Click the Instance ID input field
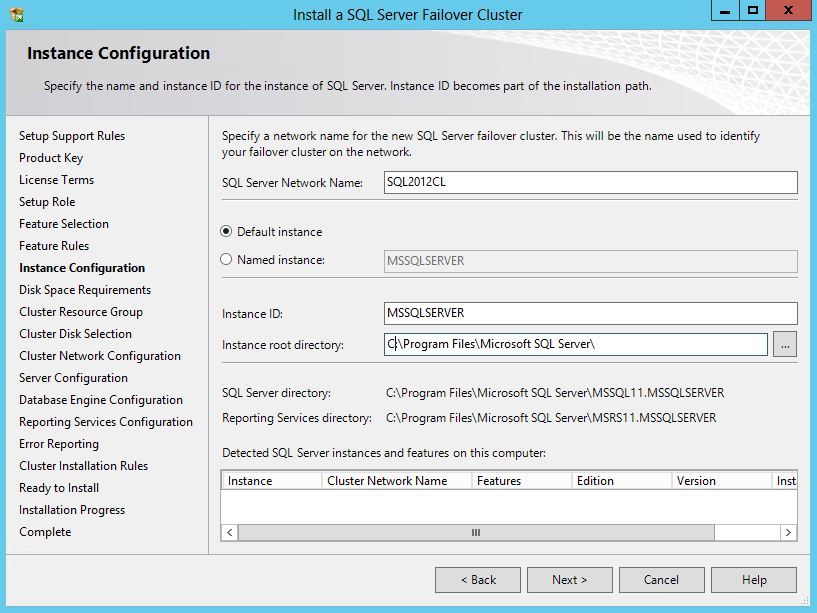The image size is (817, 613). [x=590, y=313]
